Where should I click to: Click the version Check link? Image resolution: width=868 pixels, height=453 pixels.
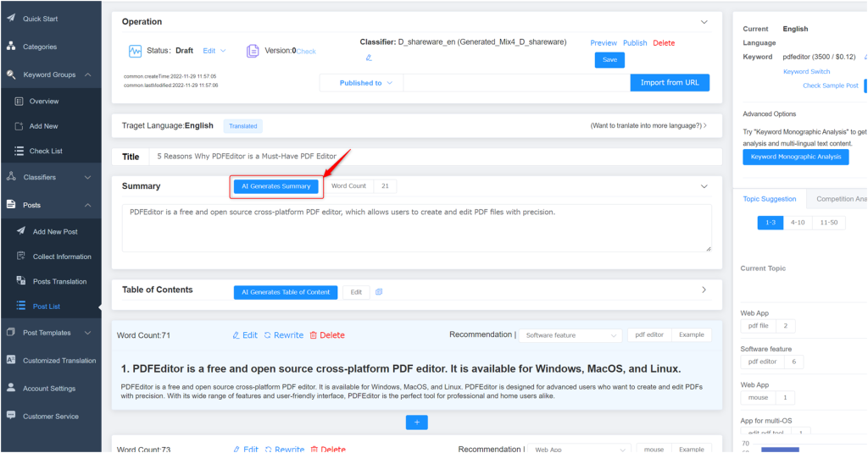306,52
